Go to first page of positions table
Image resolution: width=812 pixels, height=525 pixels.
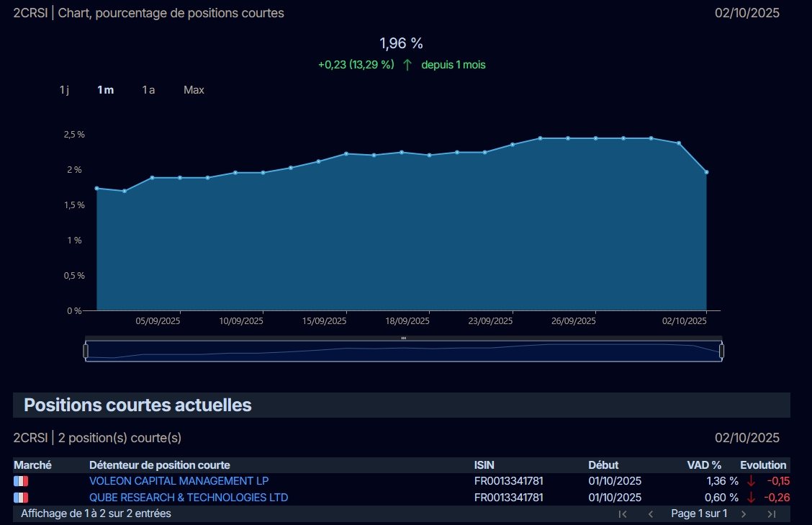click(x=623, y=513)
